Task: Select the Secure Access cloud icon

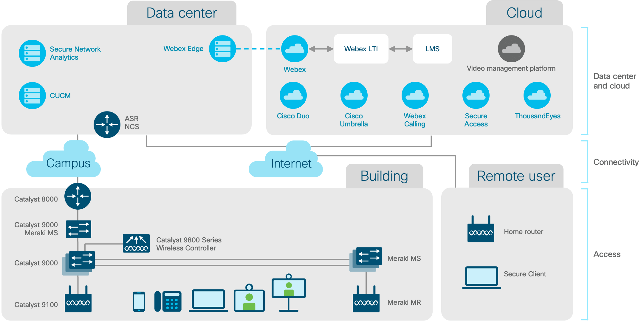Action: [x=476, y=95]
